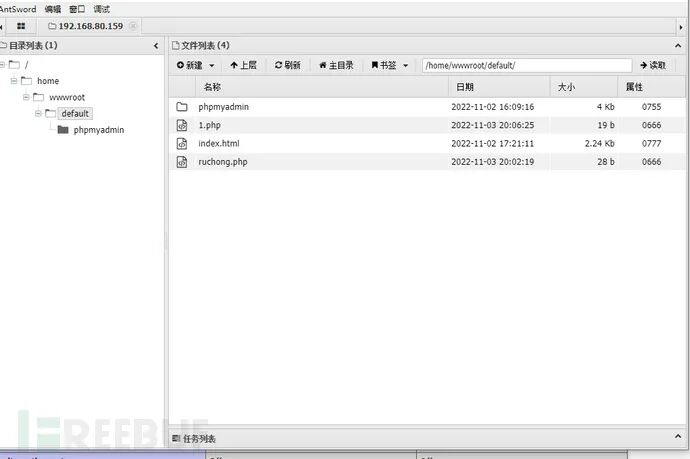Click the 任务列表 panel header
690x459 pixels.
click(428, 437)
